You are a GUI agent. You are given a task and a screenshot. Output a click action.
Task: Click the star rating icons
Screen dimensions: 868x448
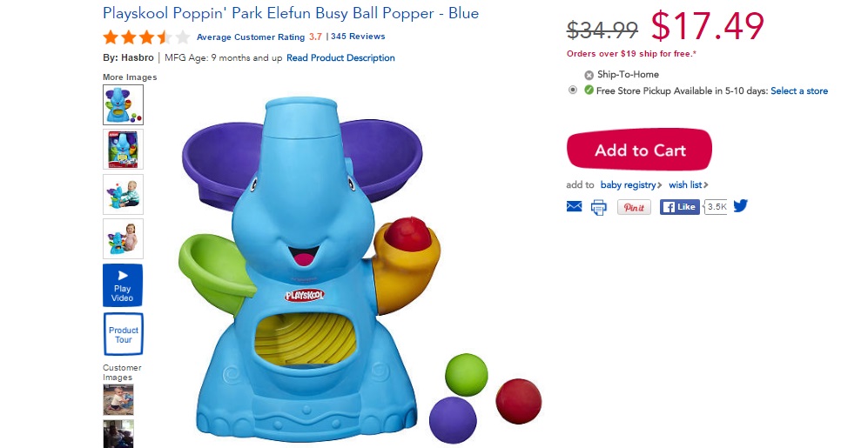[146, 37]
